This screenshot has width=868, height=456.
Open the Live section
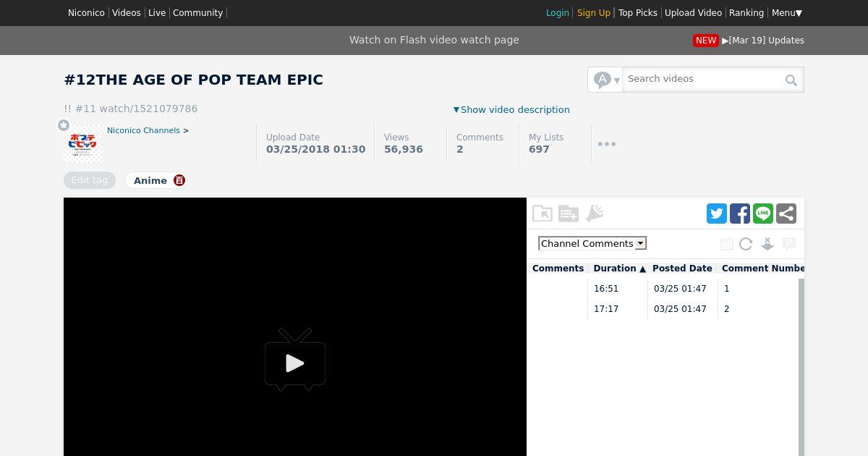click(x=157, y=13)
